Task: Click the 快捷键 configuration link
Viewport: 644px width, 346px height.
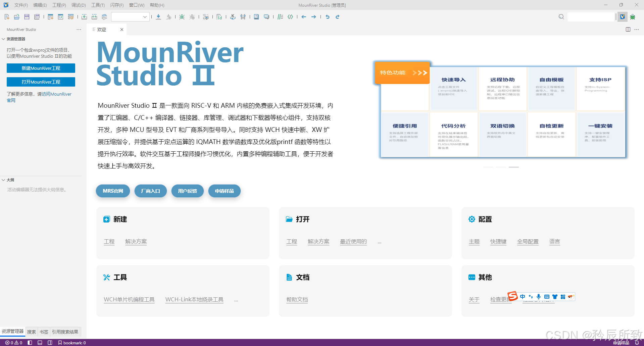Action: tap(498, 242)
